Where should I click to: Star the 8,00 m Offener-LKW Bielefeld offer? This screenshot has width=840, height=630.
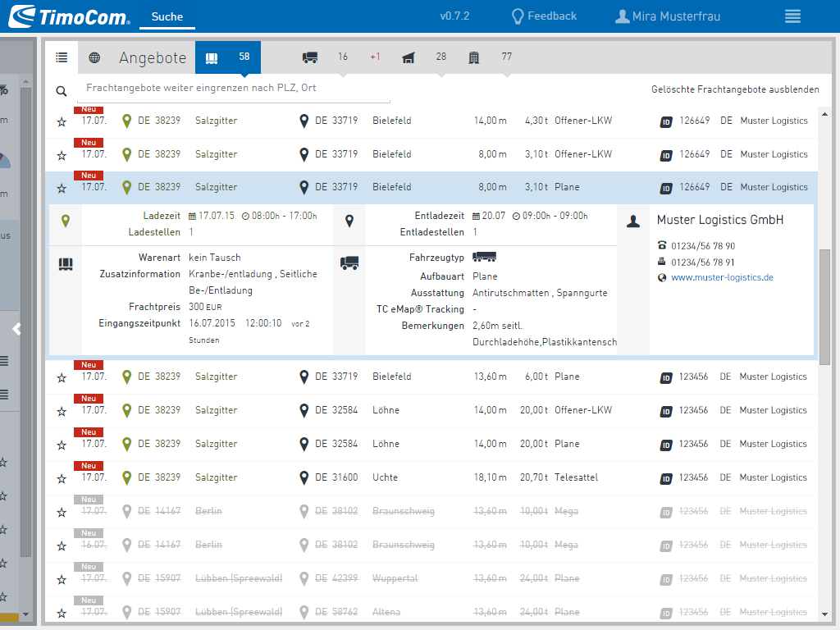click(62, 155)
